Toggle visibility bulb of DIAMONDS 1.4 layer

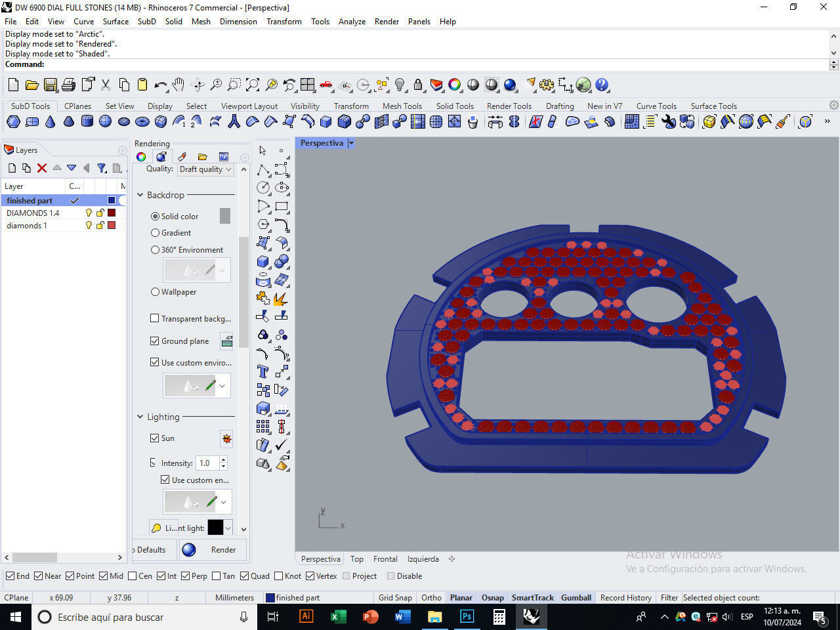tap(89, 213)
